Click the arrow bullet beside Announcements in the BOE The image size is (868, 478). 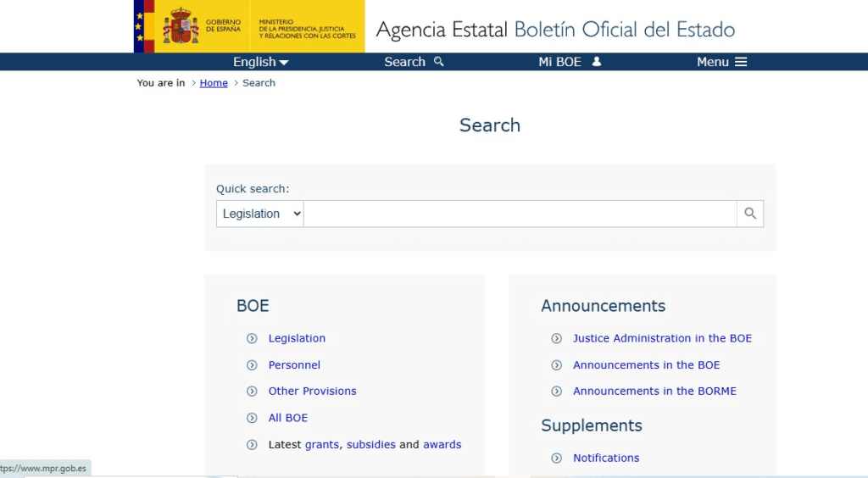click(556, 365)
